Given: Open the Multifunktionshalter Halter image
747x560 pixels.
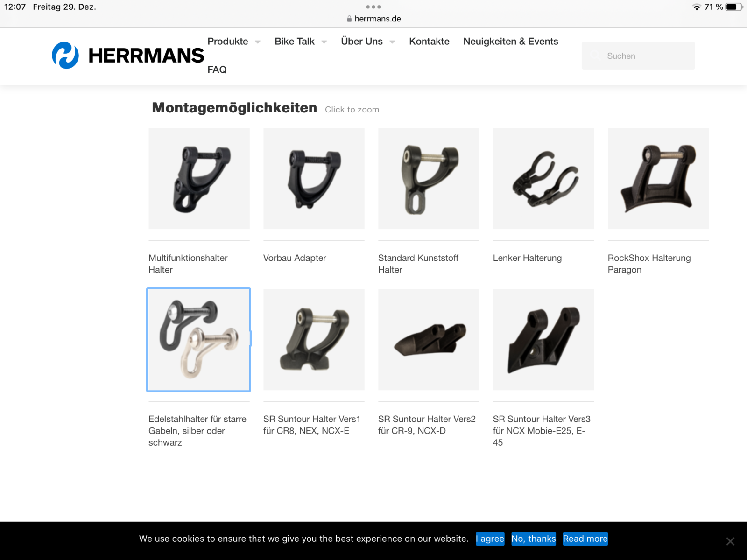Looking at the screenshot, I should (x=199, y=179).
